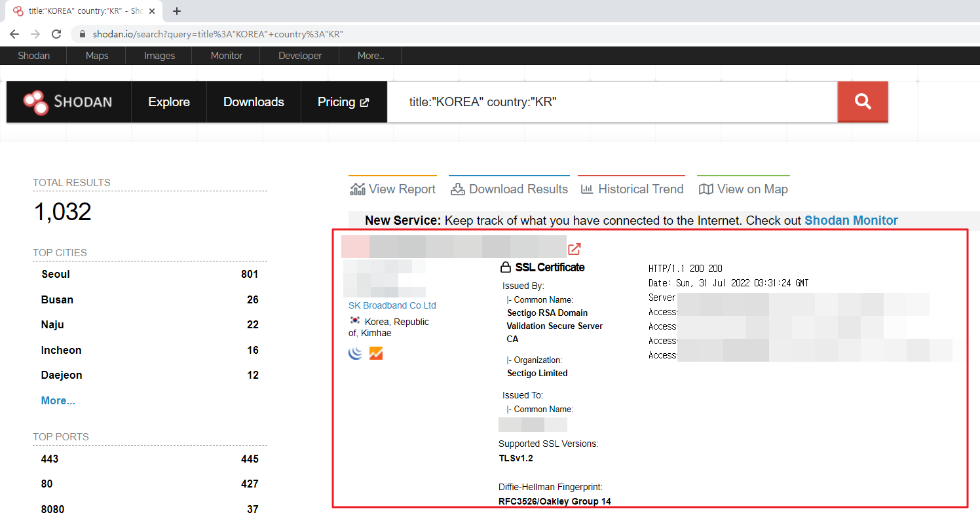Open the Shodan top menu item
The width and height of the screenshot is (980, 517).
(33, 56)
